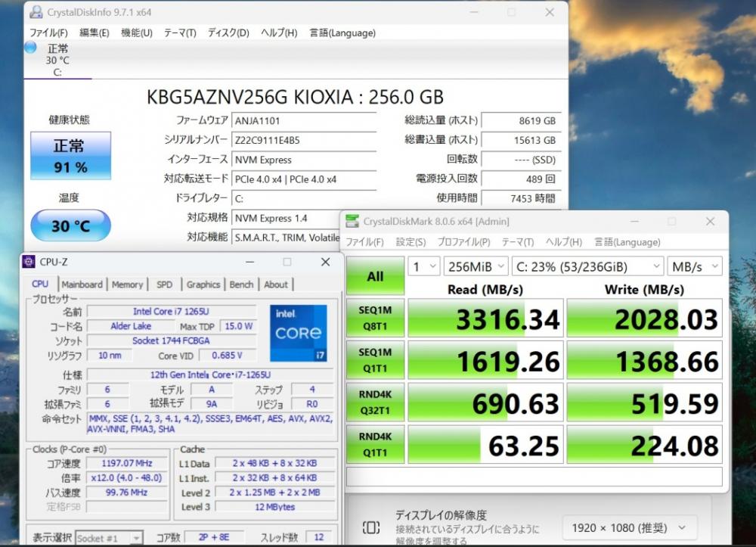
Task: Run all benchmarks with the All button
Action: 375,276
